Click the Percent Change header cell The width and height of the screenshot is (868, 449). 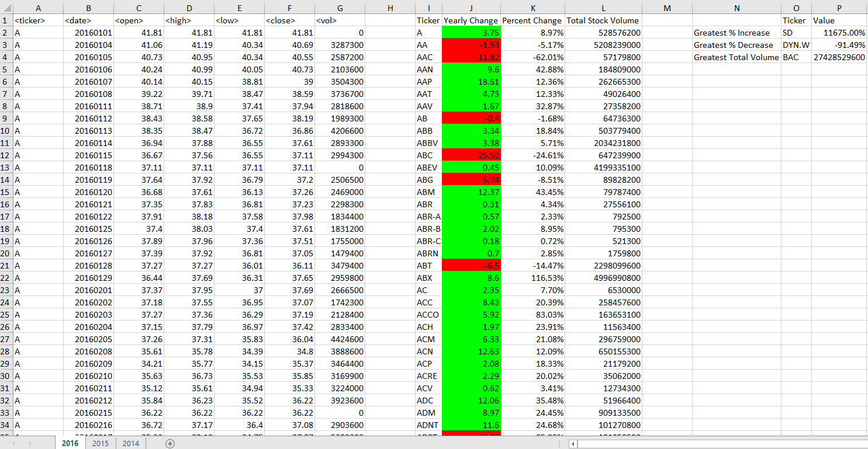click(532, 20)
